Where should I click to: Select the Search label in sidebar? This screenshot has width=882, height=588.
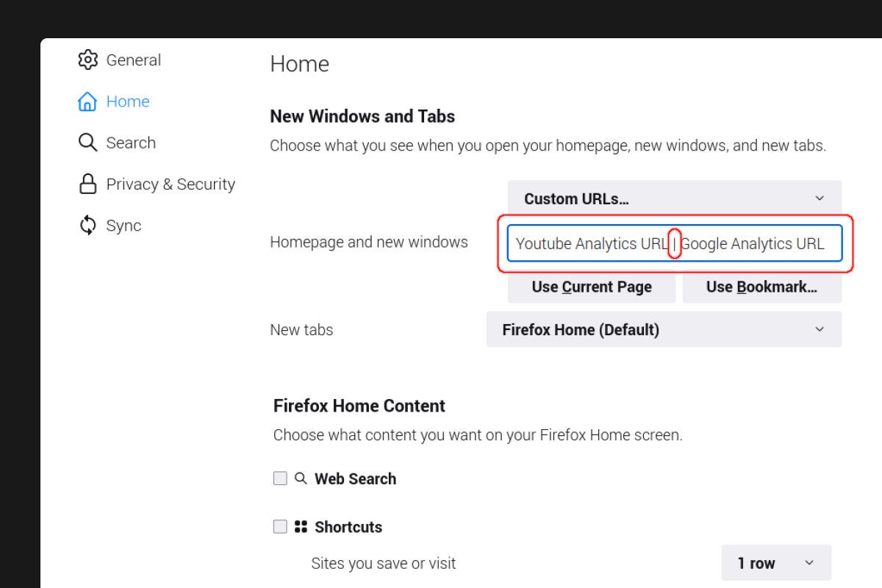point(131,143)
